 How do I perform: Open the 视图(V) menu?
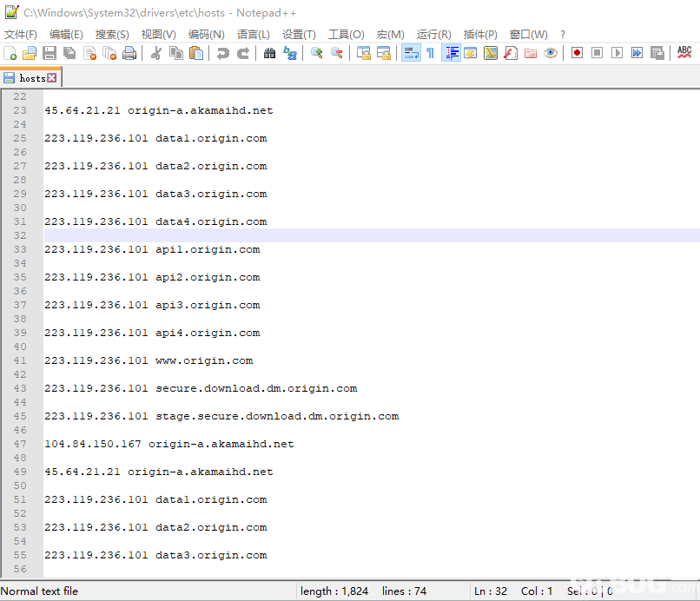158,35
